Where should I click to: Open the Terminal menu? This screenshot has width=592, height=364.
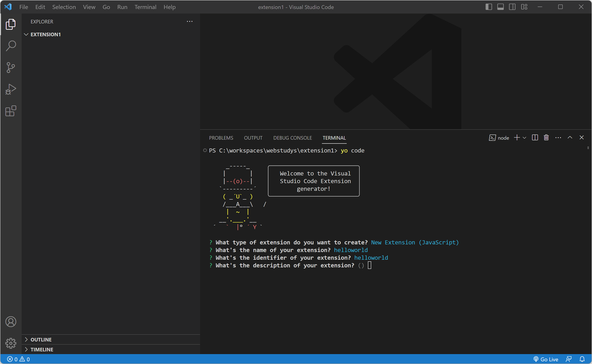tap(145, 7)
